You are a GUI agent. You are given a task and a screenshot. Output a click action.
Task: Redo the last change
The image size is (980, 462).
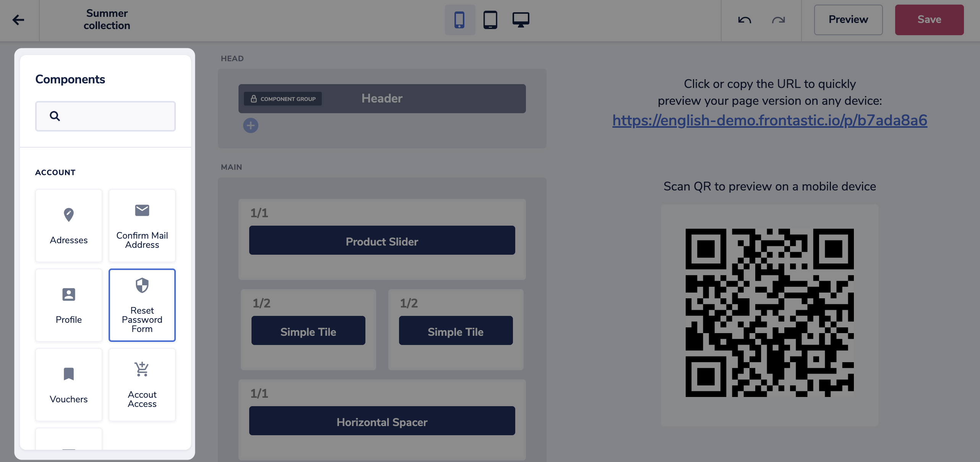pyautogui.click(x=778, y=20)
